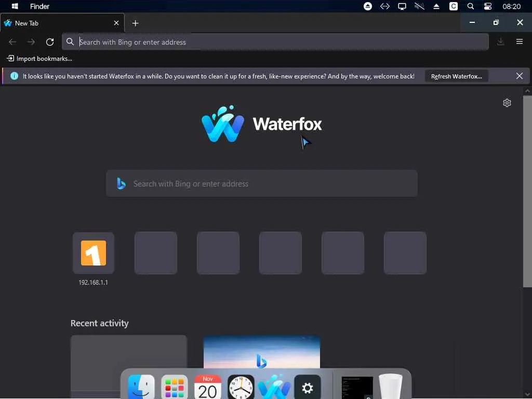Click the address bar search magnifier icon
Image resolution: width=532 pixels, height=399 pixels.
pyautogui.click(x=70, y=42)
